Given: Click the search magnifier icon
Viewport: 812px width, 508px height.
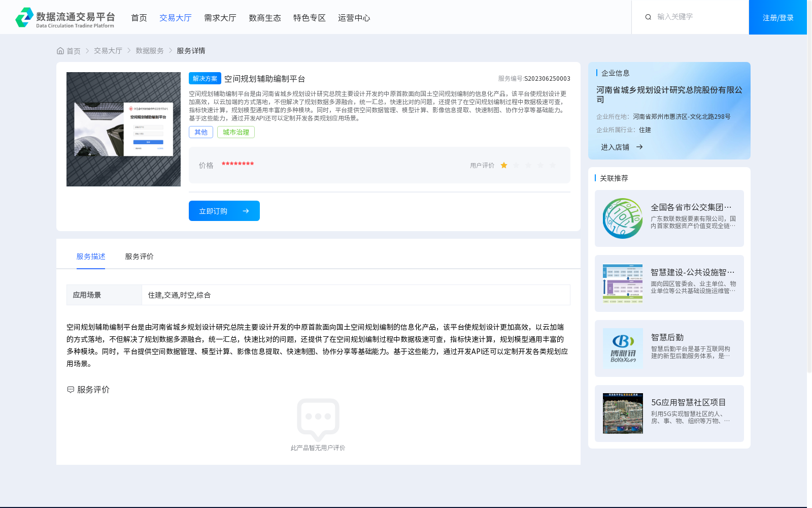Looking at the screenshot, I should pyautogui.click(x=648, y=17).
